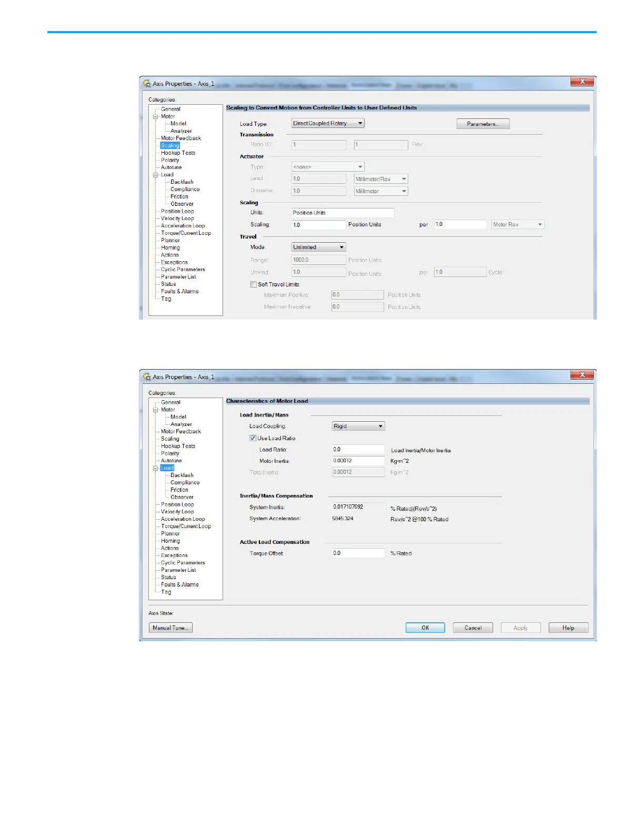
Task: Click the Cancel button
Action: coord(473,628)
